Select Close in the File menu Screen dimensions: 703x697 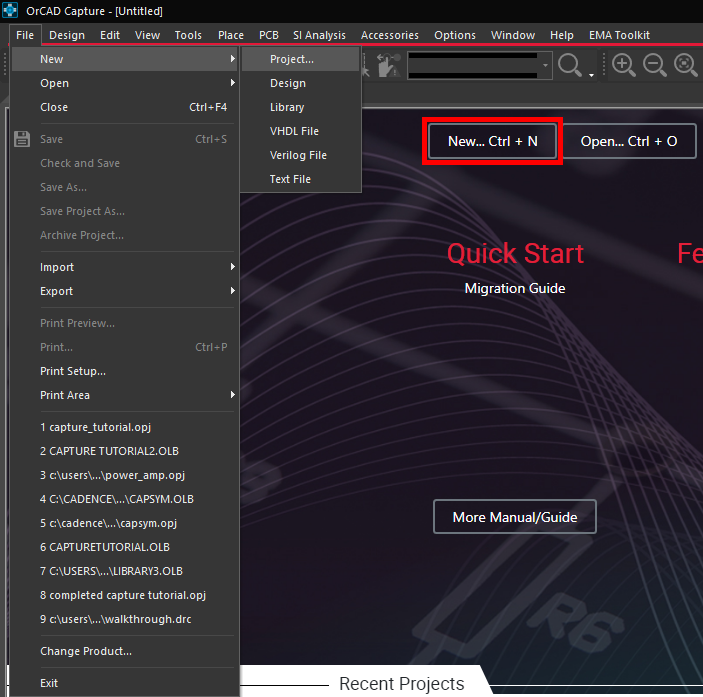[x=124, y=107]
